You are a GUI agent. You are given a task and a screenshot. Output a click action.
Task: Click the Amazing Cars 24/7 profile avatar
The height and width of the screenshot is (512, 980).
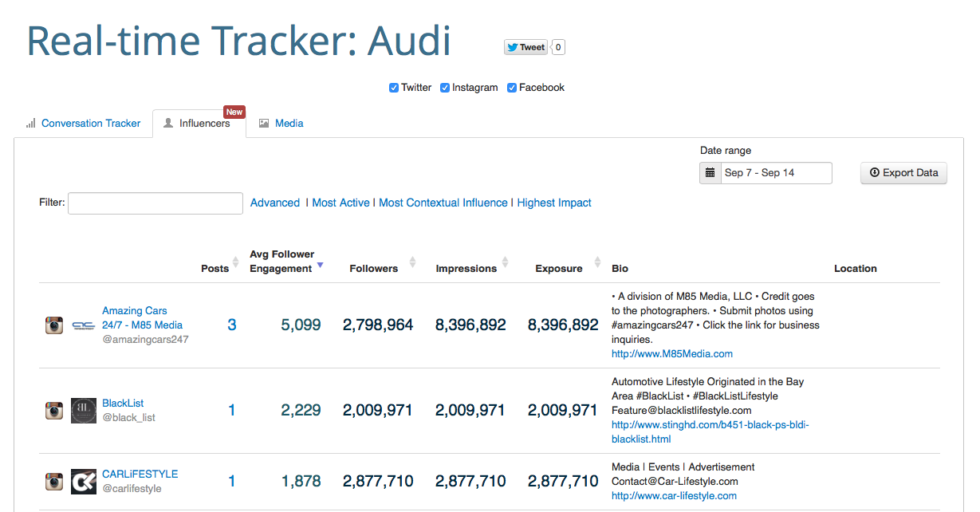click(84, 325)
